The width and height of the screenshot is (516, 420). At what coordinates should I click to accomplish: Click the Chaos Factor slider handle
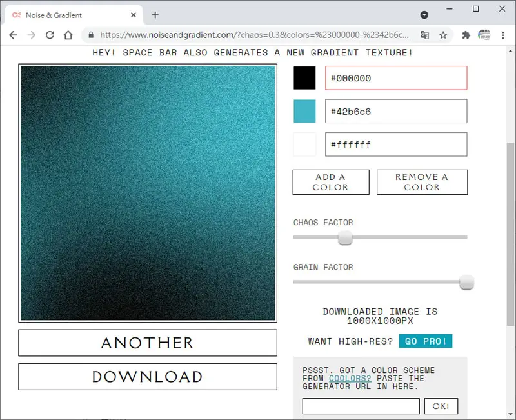(x=345, y=237)
